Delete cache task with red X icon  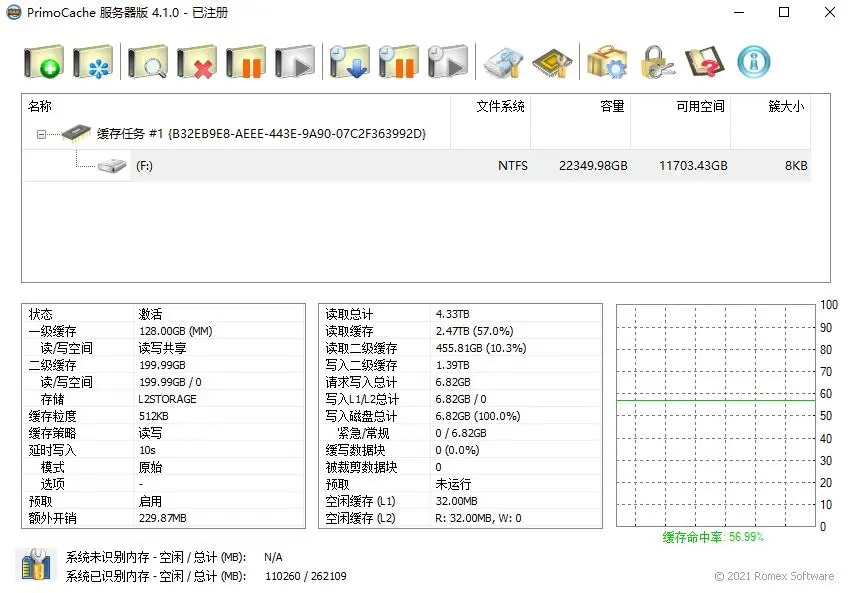coord(197,62)
